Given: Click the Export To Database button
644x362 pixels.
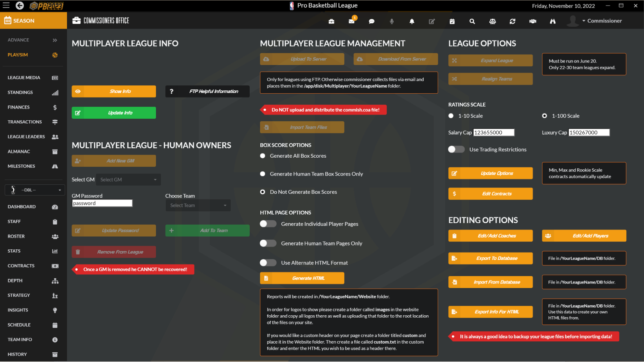Looking at the screenshot, I should point(491,258).
